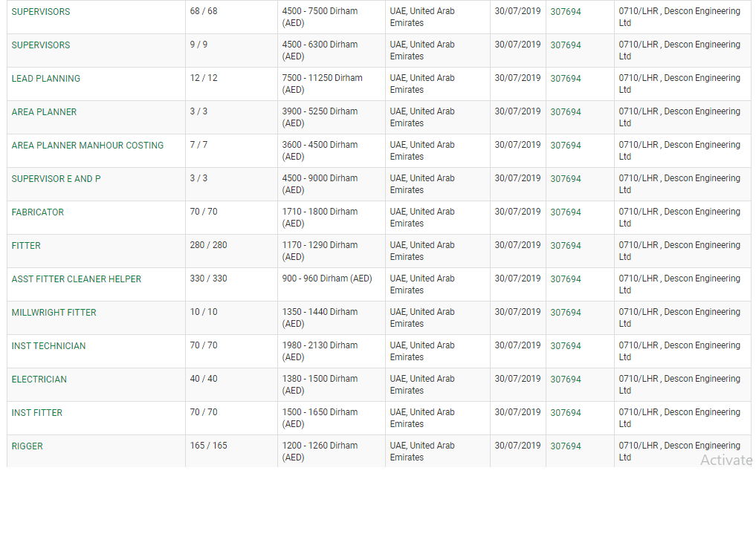Click permission number 307694 in FABRICATOR row
The image size is (756, 534).
pyautogui.click(x=566, y=212)
